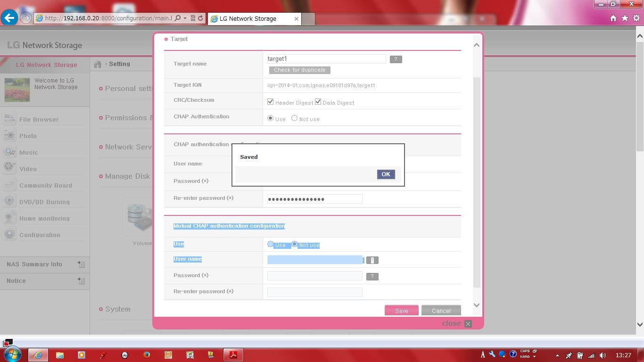Click the browser forward button

coord(26,18)
